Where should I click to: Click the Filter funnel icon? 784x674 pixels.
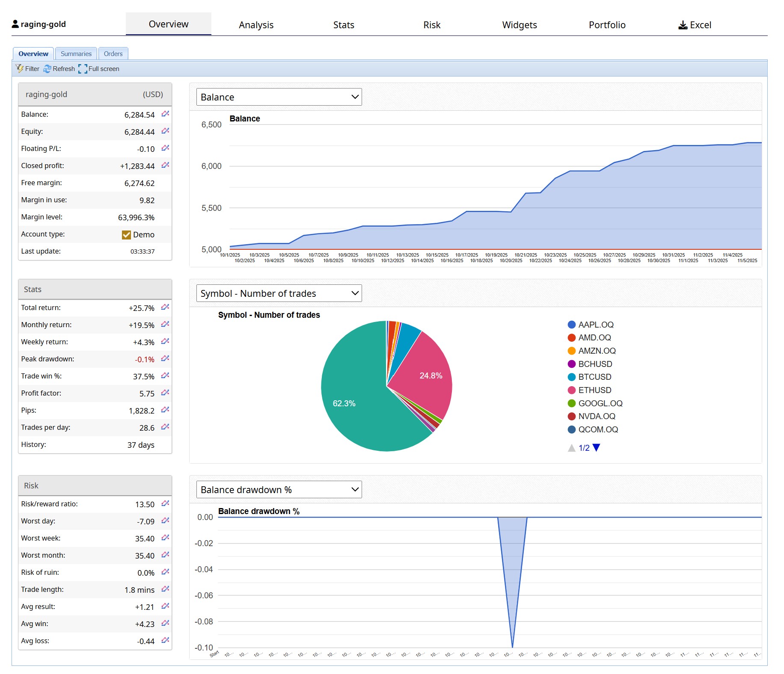click(x=20, y=68)
